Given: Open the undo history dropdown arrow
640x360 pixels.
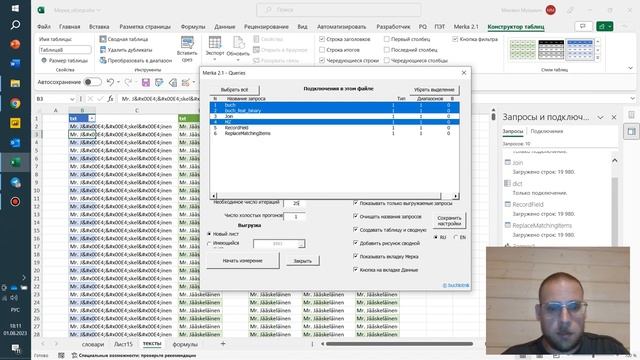Looking at the screenshot, I should point(118,82).
